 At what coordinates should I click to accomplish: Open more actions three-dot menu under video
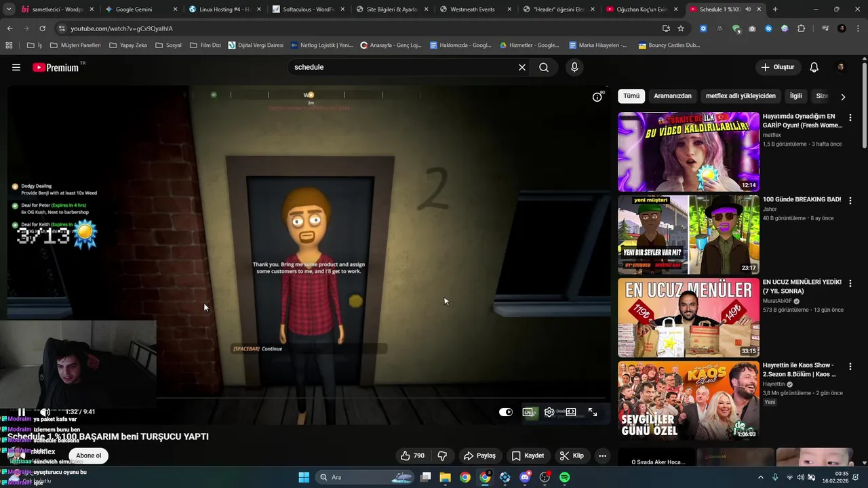[602, 455]
